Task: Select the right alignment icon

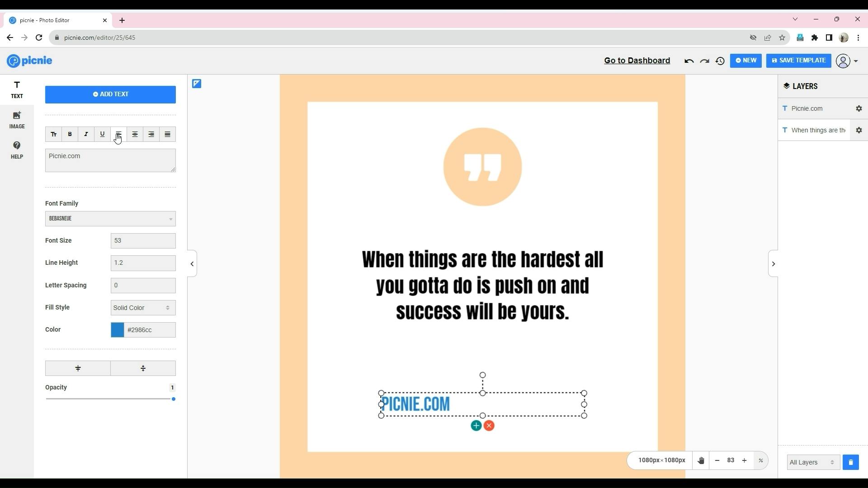Action: coord(151,134)
